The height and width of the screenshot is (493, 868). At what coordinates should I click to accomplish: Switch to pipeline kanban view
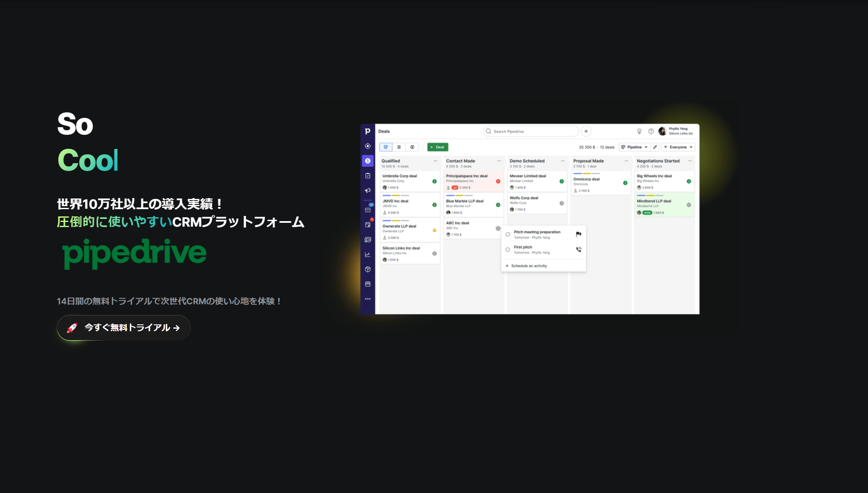pos(386,147)
